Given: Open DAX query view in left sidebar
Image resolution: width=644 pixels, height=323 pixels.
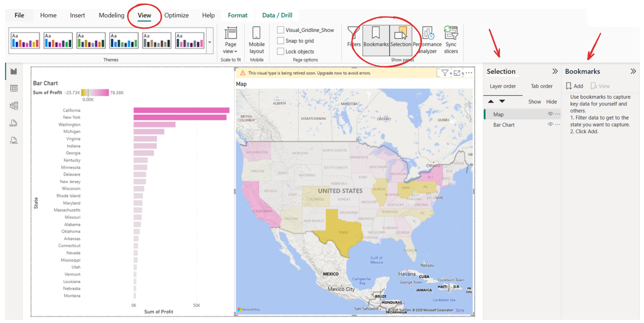Looking at the screenshot, I should click(x=14, y=123).
